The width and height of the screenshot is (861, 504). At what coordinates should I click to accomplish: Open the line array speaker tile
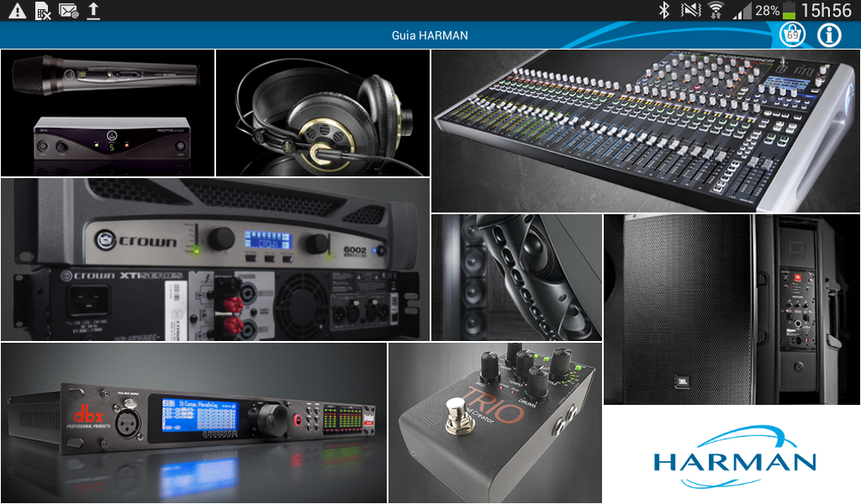pos(517,277)
